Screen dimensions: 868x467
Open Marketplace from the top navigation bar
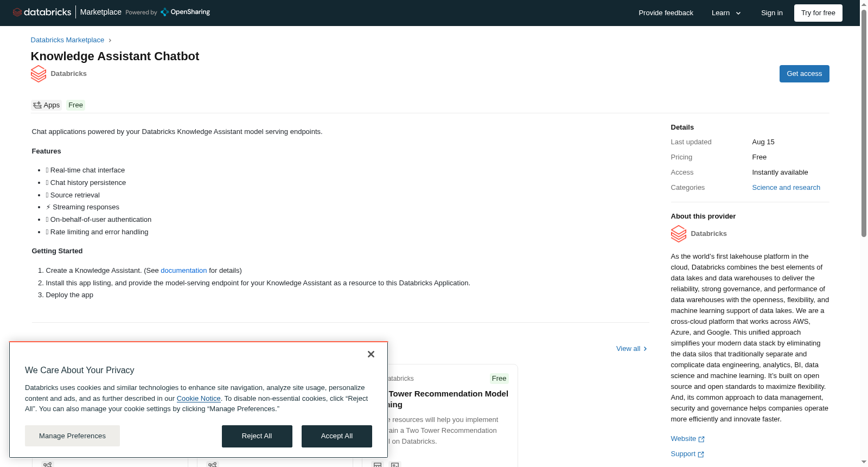click(x=101, y=12)
